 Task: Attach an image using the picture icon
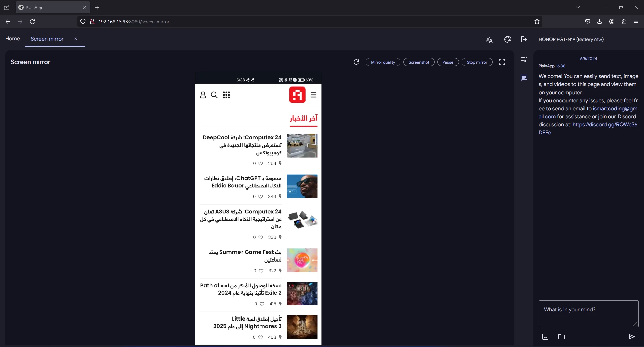pyautogui.click(x=545, y=337)
